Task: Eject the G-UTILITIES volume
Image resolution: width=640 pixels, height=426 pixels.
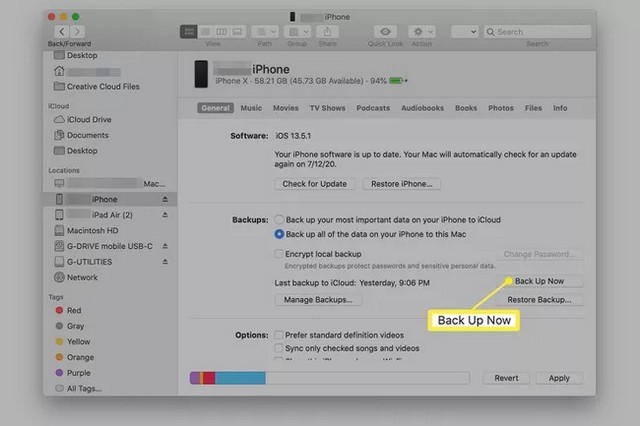Action: click(x=165, y=262)
